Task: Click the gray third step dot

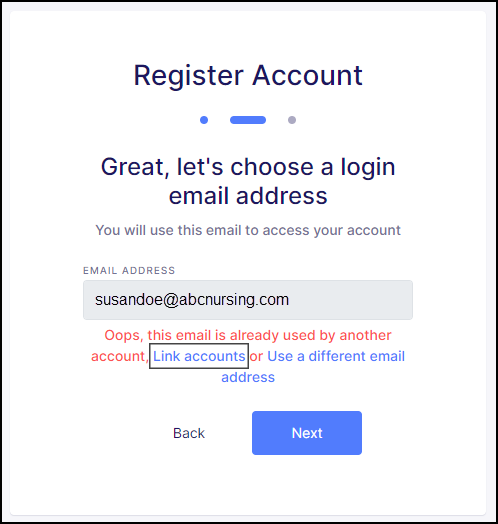Action: pos(292,120)
